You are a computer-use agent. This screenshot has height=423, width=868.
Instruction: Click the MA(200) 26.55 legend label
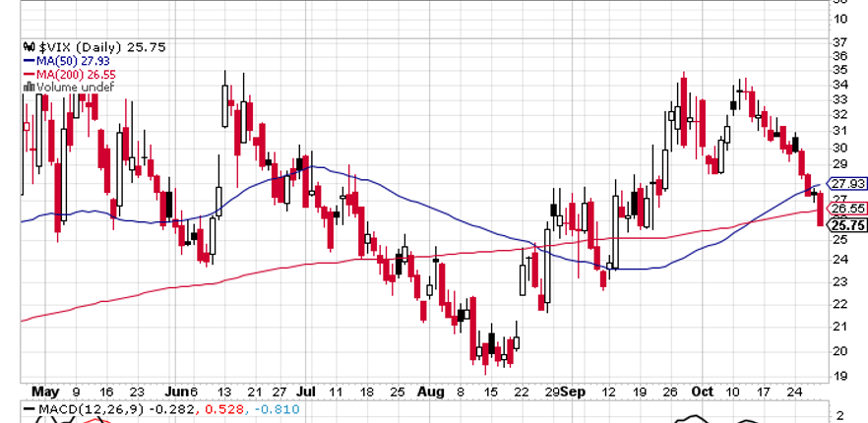76,74
